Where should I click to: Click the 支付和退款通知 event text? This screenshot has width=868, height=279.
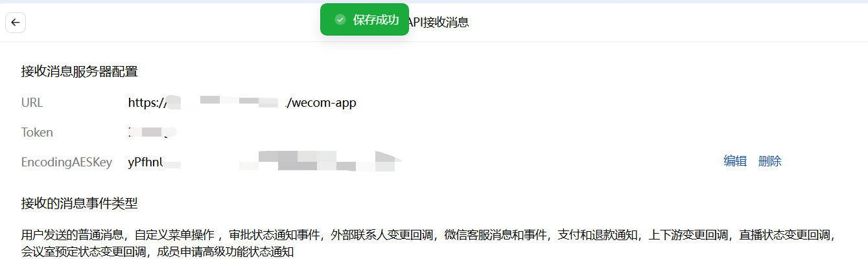(592, 235)
